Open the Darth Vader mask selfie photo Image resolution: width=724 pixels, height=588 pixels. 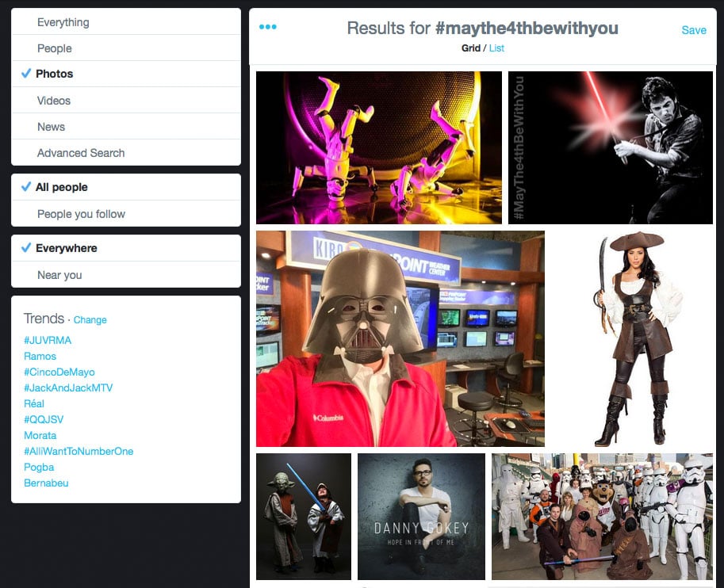(x=400, y=338)
